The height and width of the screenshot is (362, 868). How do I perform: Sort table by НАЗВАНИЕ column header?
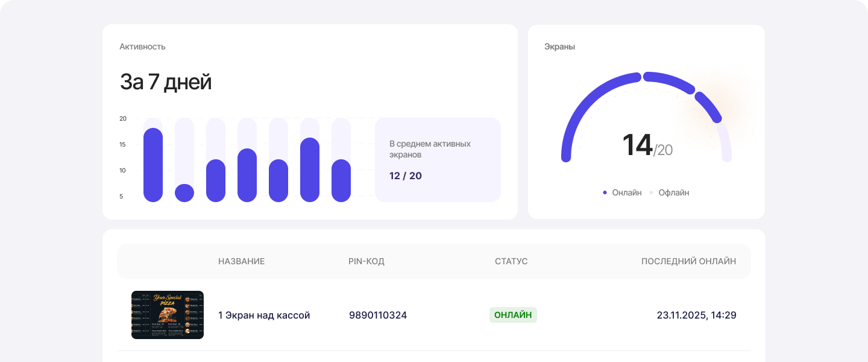pos(241,261)
